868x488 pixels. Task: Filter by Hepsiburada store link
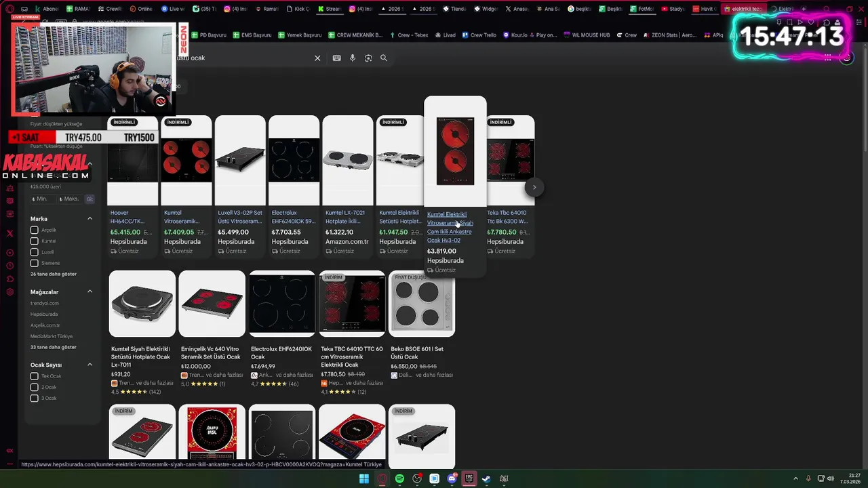[x=44, y=314]
